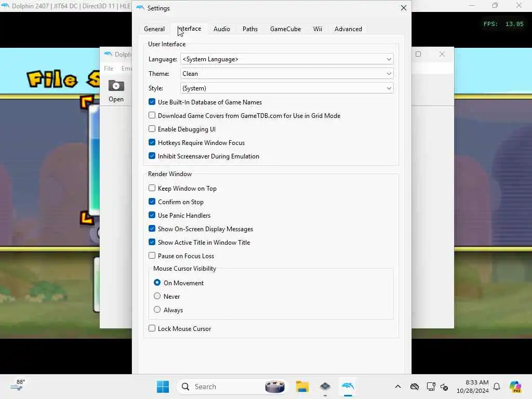
Task: Click the display connection tray icon
Action: 431,387
